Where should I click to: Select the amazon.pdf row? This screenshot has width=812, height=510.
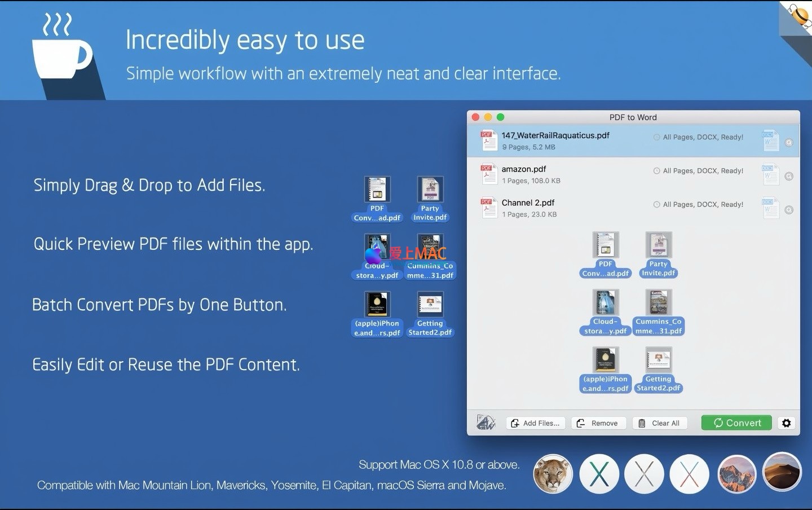click(564, 174)
